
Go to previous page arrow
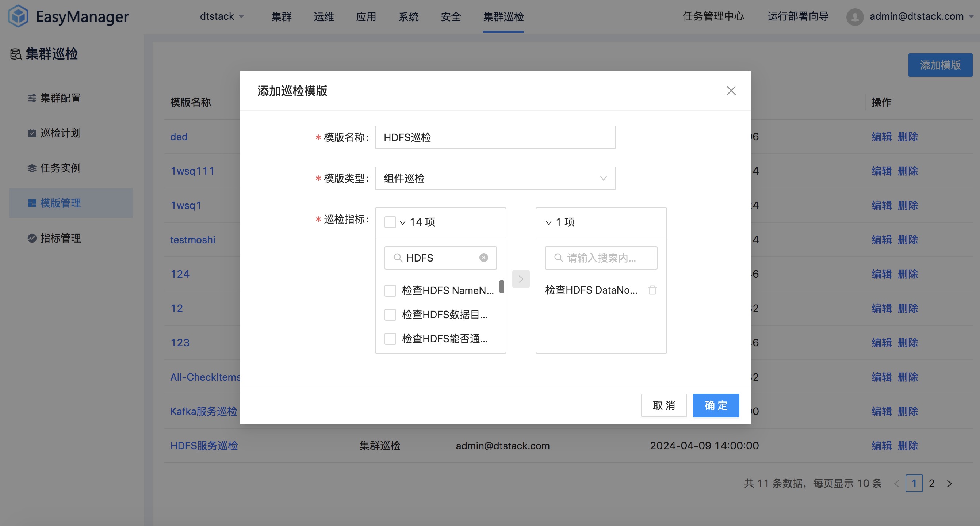[x=897, y=483]
